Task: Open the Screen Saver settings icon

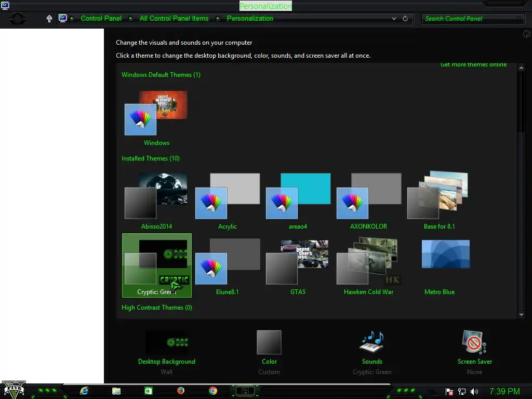Action: pos(474,342)
